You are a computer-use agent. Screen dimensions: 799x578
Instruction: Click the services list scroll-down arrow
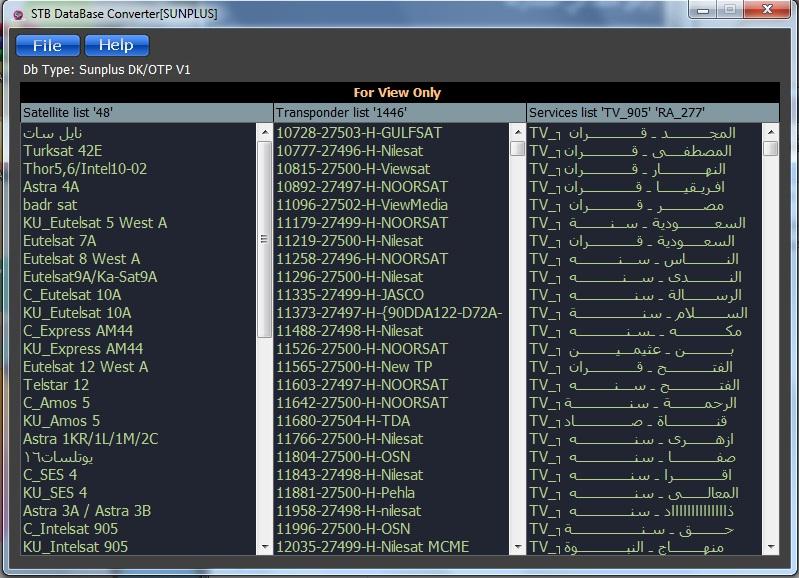click(x=770, y=547)
